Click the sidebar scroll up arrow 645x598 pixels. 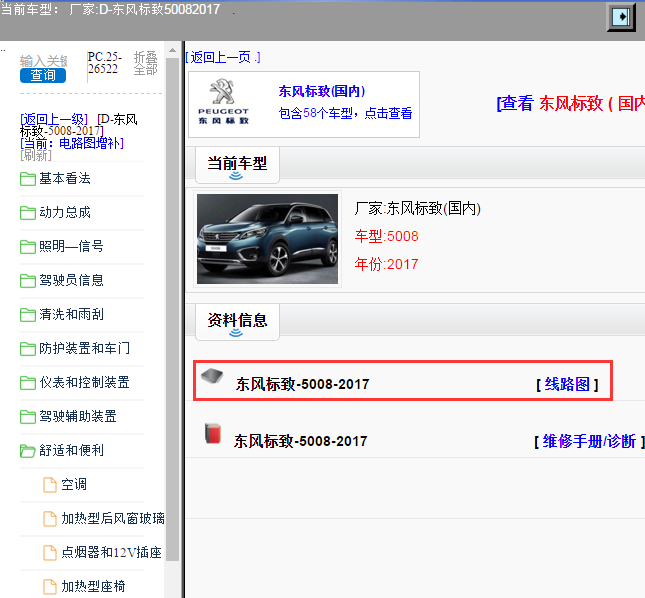[x=172, y=50]
